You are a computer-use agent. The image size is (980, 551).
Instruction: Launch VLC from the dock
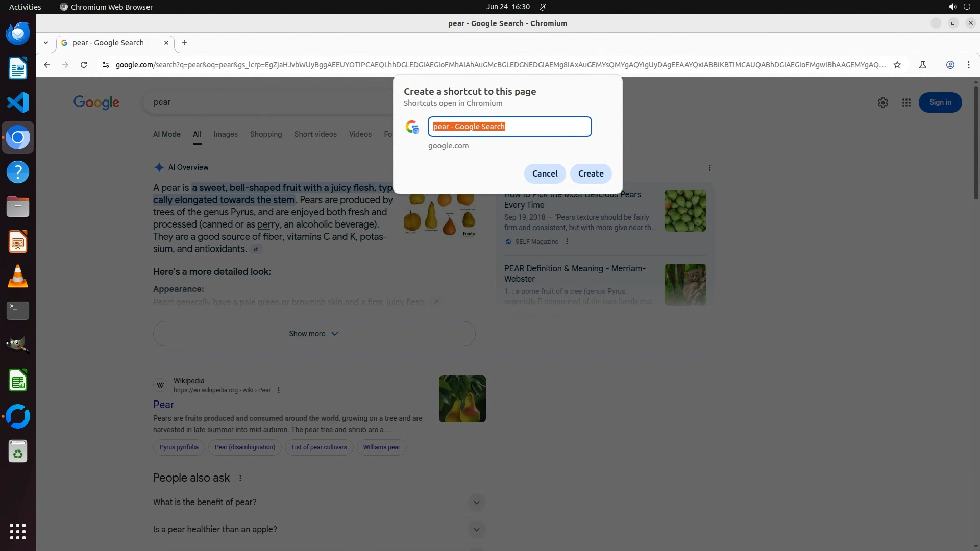pyautogui.click(x=18, y=276)
